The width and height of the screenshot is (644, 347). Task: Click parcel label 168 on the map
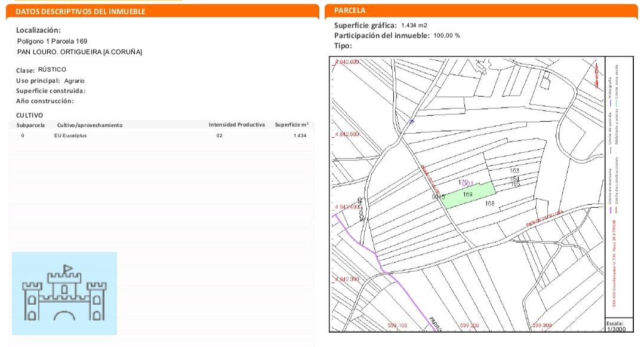point(491,204)
